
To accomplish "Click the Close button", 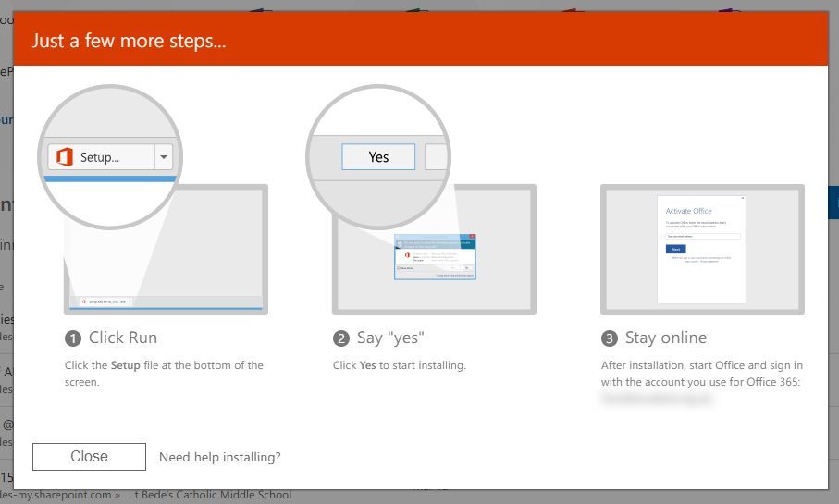I will coord(89,457).
